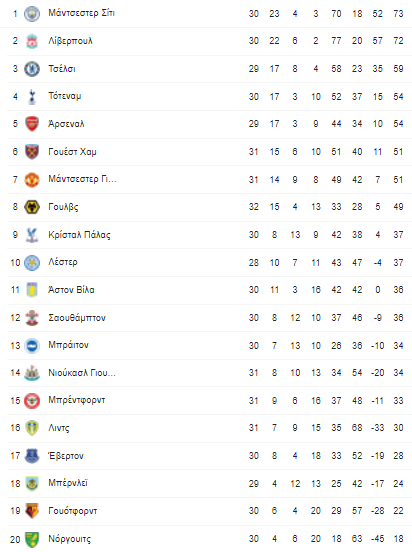Image resolution: width=412 pixels, height=552 pixels.
Task: Open the Σαουθάμπτον team page link
Action: click(x=77, y=318)
